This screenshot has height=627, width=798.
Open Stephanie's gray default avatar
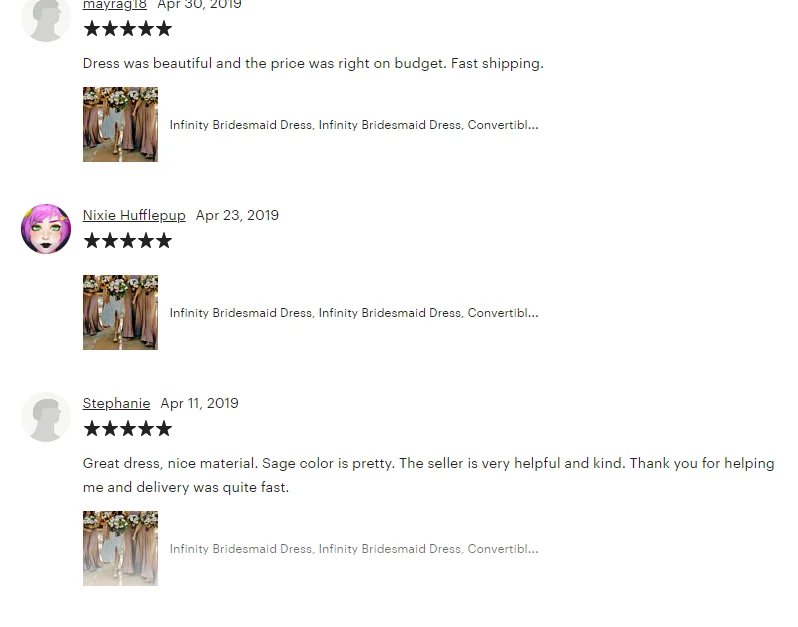click(46, 417)
